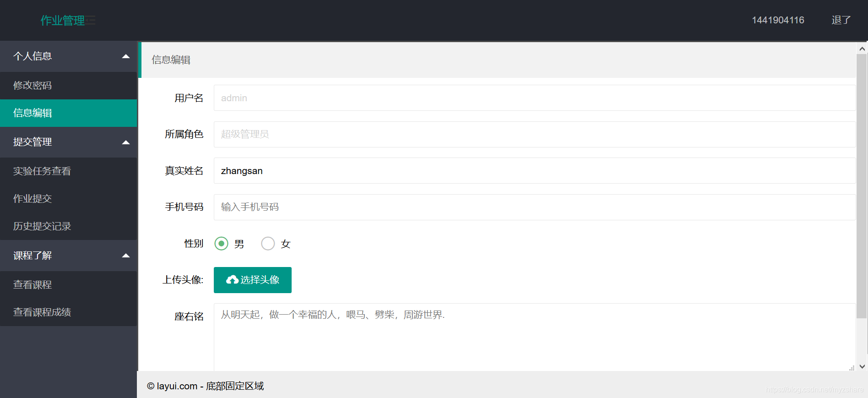Screen dimensions: 868x398
Task: Go to 作业提交 page
Action: coord(69,199)
